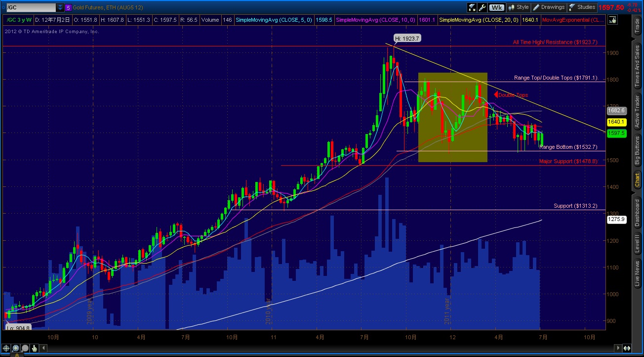Toggle the chart maximize grid icon
Viewport: 644px width, 357px height.
(612, 19)
